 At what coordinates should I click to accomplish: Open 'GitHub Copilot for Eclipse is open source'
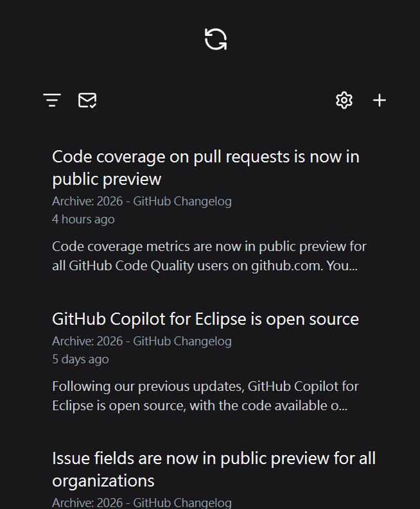206,319
